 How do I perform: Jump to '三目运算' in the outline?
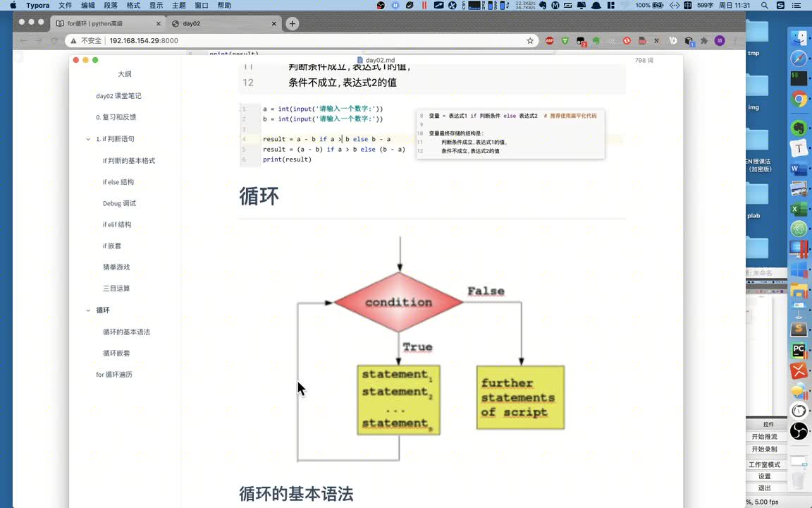(x=116, y=288)
